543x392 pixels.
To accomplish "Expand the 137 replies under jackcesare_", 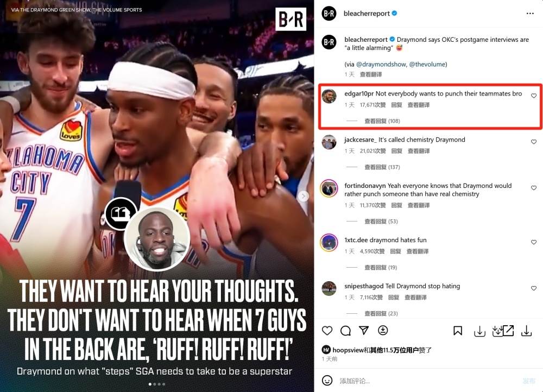I will click(x=382, y=167).
